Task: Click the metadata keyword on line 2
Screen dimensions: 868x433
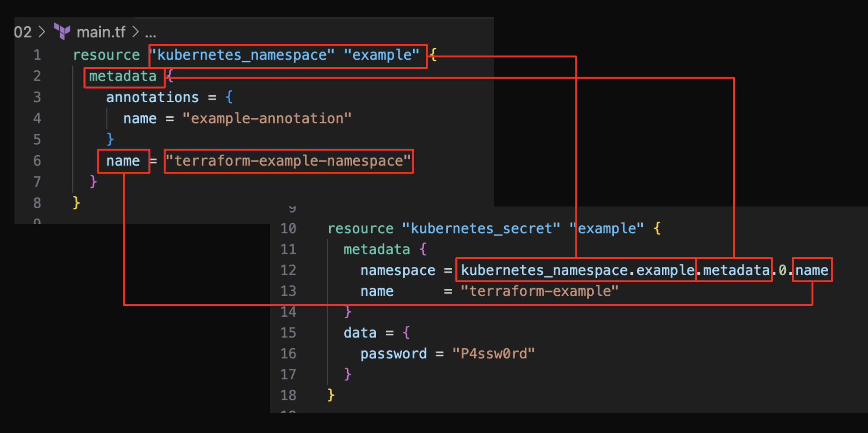Action: click(123, 76)
